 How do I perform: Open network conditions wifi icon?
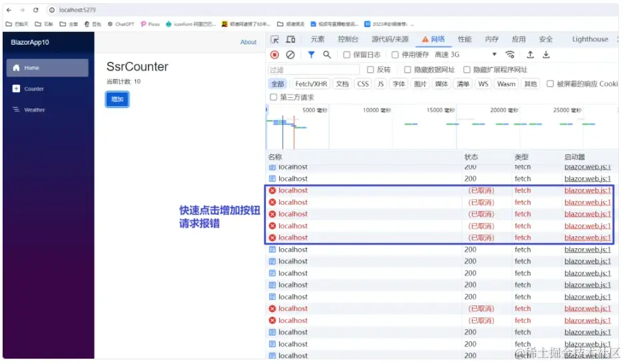[x=510, y=55]
